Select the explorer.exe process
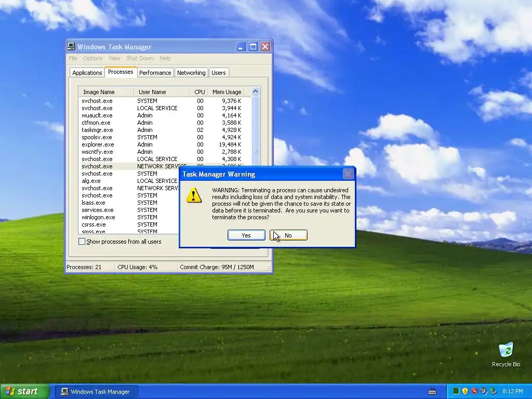Screen dimensions: 532x399 point(98,144)
